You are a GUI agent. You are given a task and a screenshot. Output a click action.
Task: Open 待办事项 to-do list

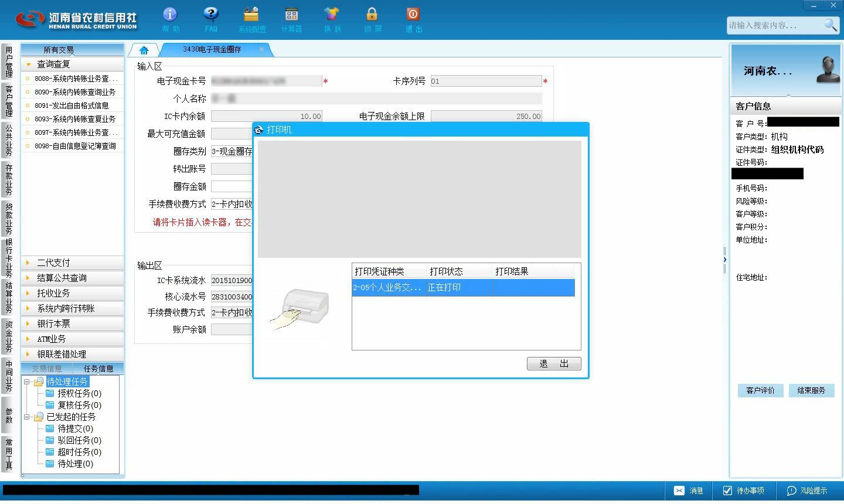point(744,491)
